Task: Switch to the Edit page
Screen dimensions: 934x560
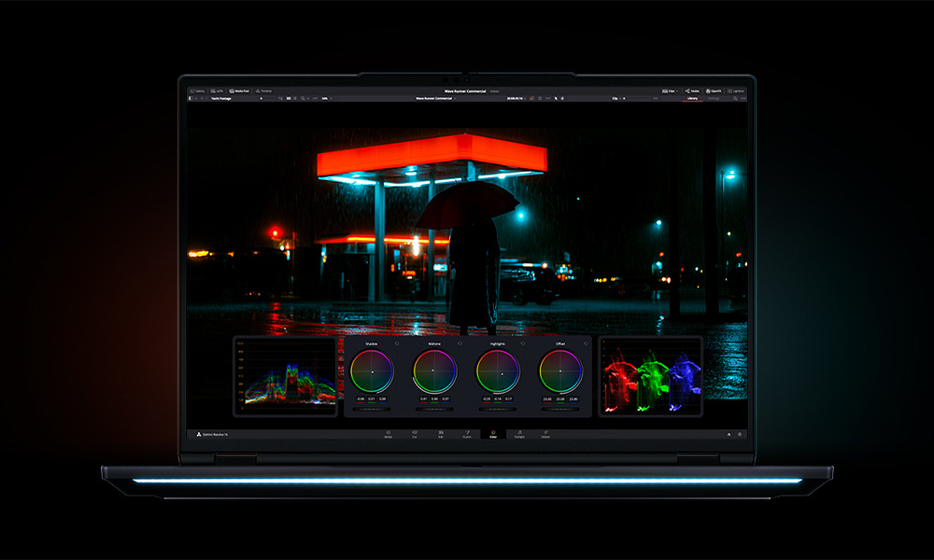Action: (x=441, y=434)
